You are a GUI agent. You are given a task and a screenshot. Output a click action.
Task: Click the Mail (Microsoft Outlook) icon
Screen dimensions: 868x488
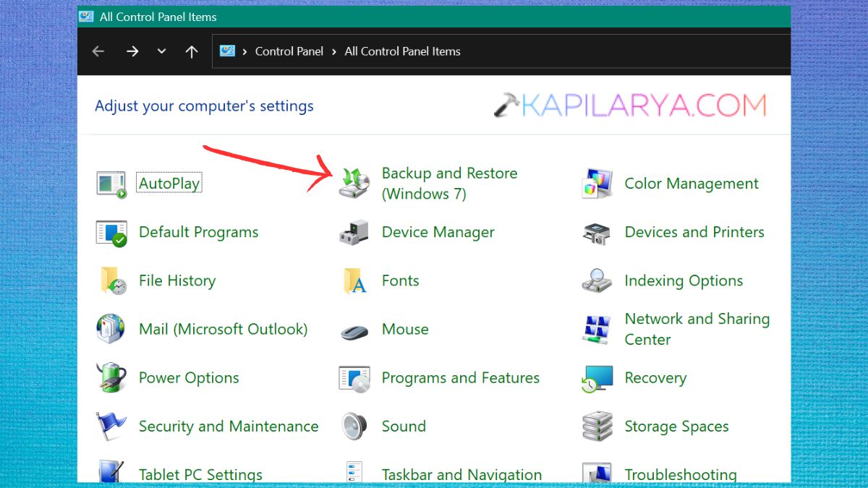point(111,329)
